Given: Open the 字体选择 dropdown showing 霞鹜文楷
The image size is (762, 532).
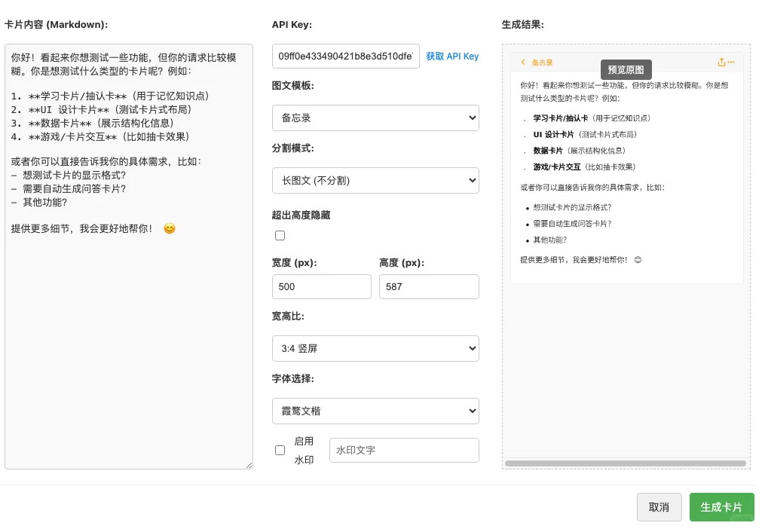Looking at the screenshot, I should tap(375, 411).
